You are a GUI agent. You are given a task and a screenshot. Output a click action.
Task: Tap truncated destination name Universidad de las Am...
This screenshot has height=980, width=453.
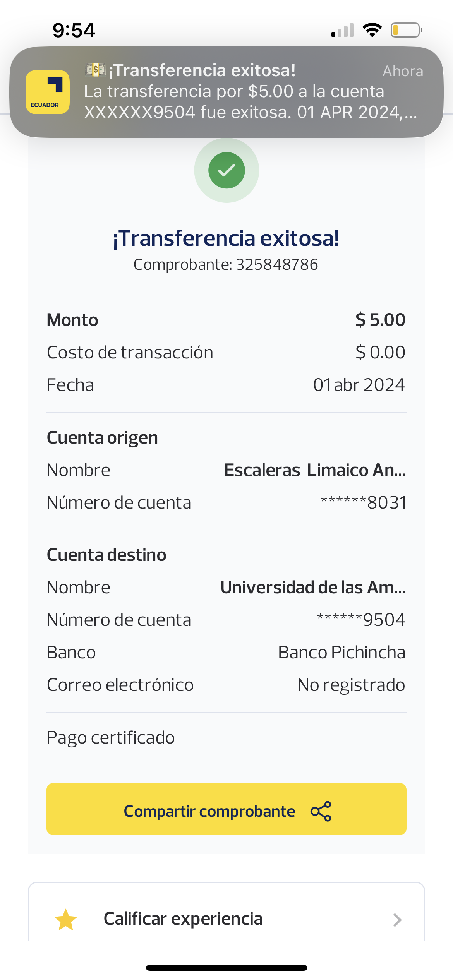coord(313,588)
